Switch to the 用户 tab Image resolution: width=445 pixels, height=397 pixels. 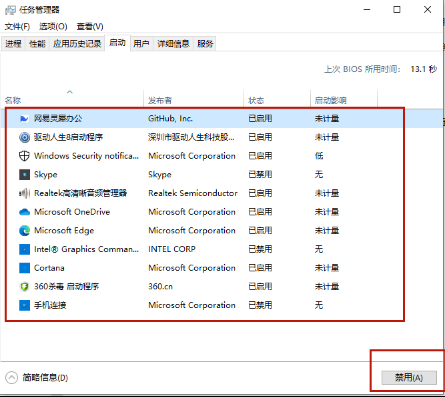tap(141, 44)
